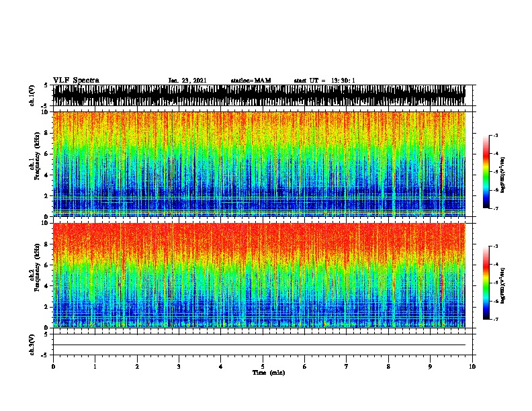
Task: Click the time axis tick label "0"
Action: pos(53,366)
